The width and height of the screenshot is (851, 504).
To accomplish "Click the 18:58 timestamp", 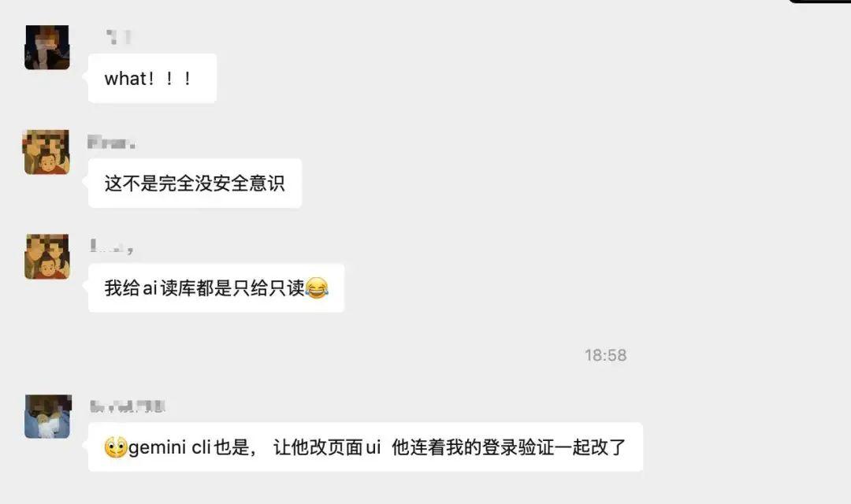I will point(606,355).
